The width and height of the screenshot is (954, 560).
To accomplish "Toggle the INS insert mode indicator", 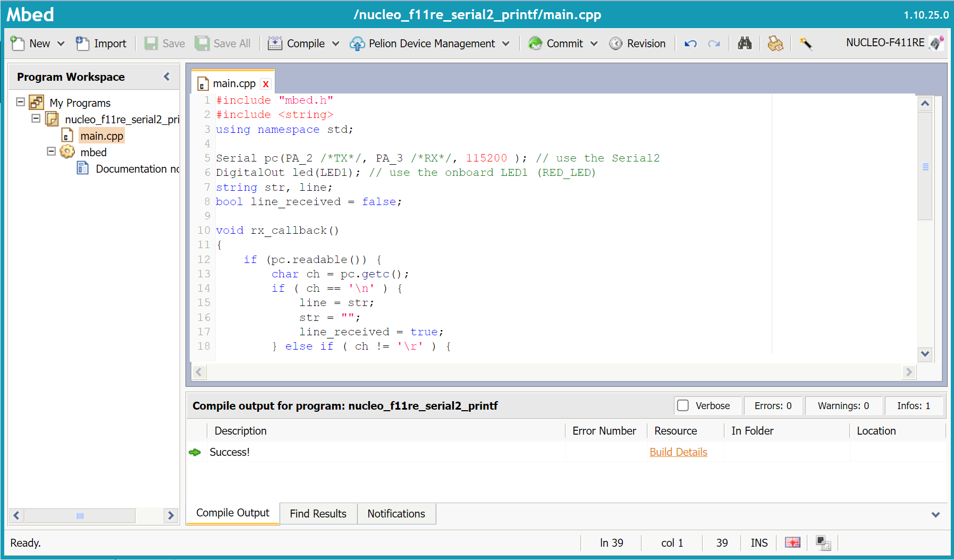I will (x=759, y=542).
